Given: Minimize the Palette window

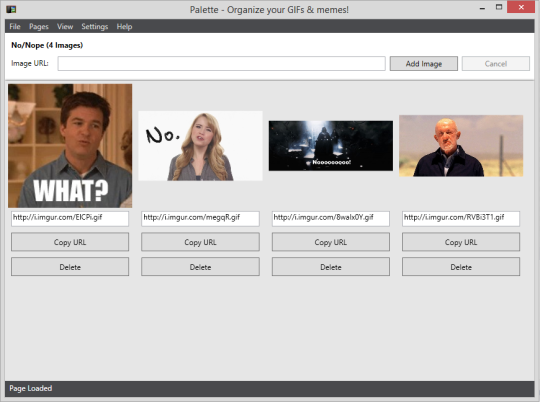Looking at the screenshot, I should click(482, 8).
